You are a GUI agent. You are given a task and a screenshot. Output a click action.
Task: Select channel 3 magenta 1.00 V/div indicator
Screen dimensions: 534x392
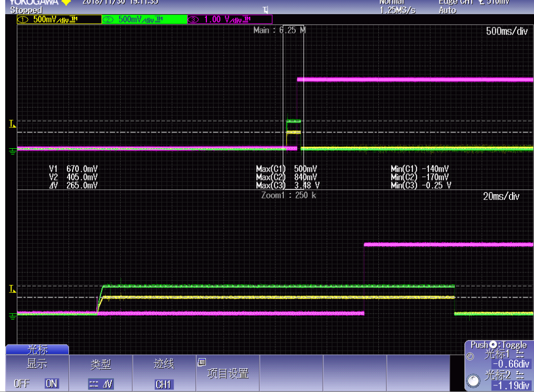tap(229, 19)
